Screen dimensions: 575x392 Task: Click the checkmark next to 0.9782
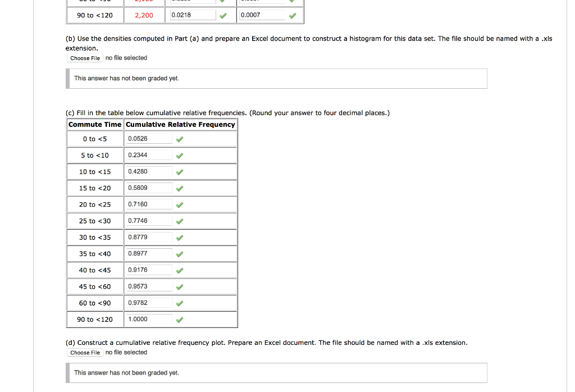point(179,303)
